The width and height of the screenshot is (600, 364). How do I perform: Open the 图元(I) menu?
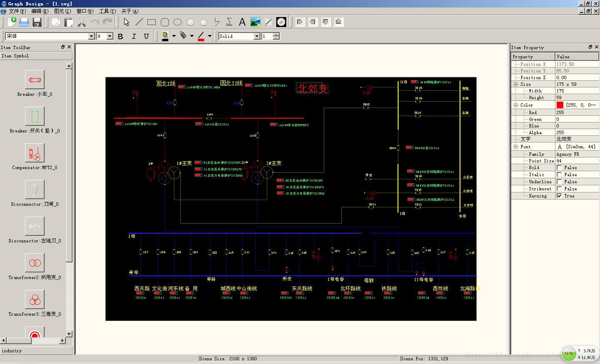62,11
